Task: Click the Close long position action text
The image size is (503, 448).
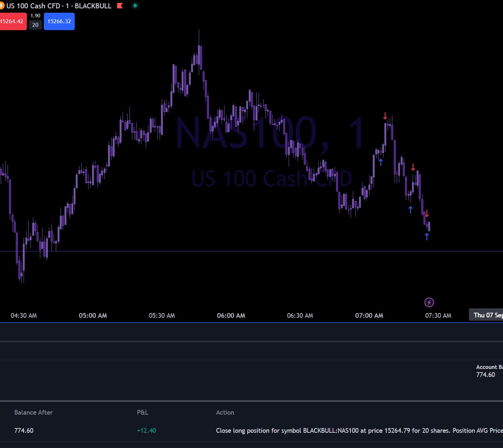Action: coord(359,431)
